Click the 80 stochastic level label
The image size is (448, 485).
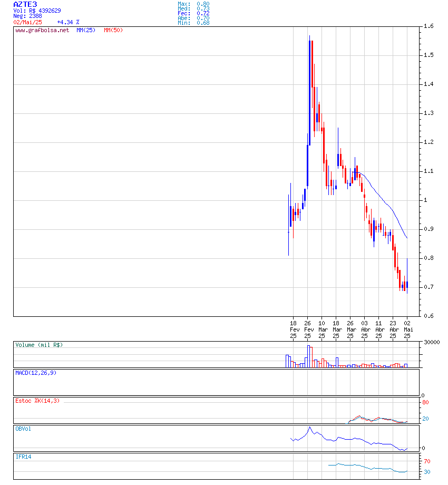point(425,402)
